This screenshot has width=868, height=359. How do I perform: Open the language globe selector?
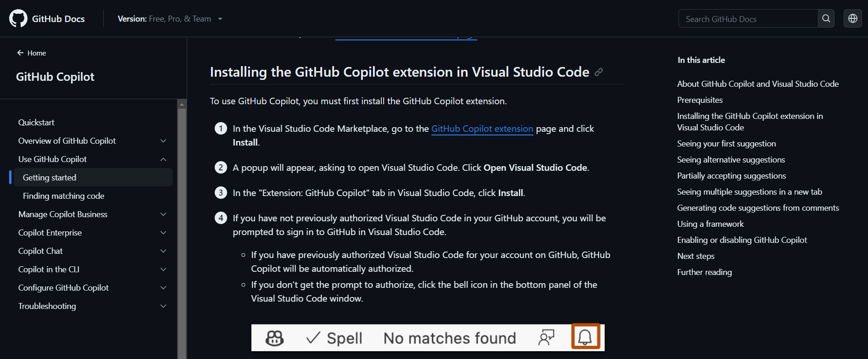pyautogui.click(x=853, y=18)
